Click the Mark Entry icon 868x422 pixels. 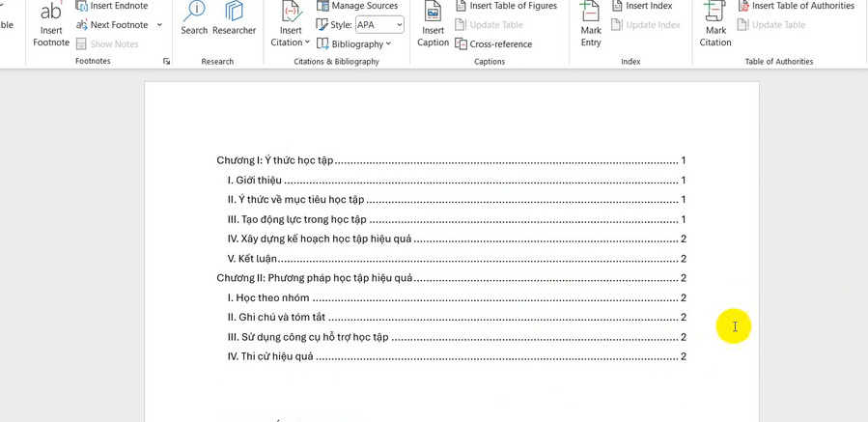(591, 11)
